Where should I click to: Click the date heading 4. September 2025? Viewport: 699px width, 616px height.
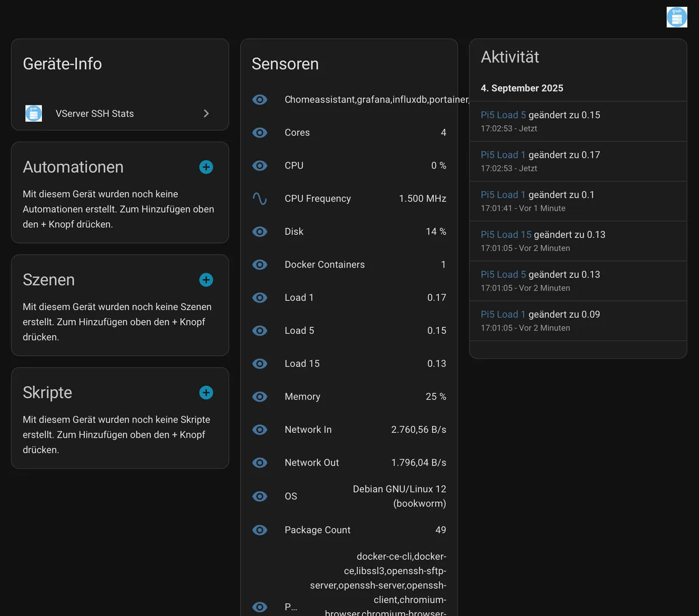[522, 89]
